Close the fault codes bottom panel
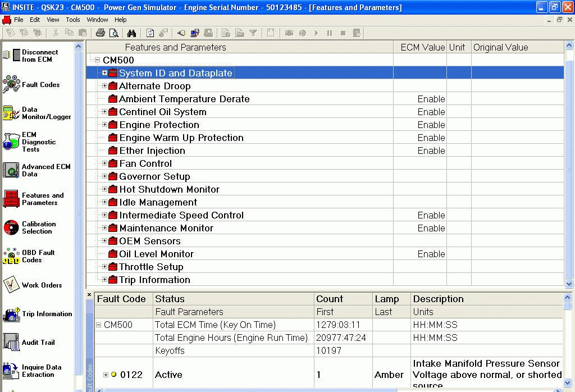 coord(89,294)
